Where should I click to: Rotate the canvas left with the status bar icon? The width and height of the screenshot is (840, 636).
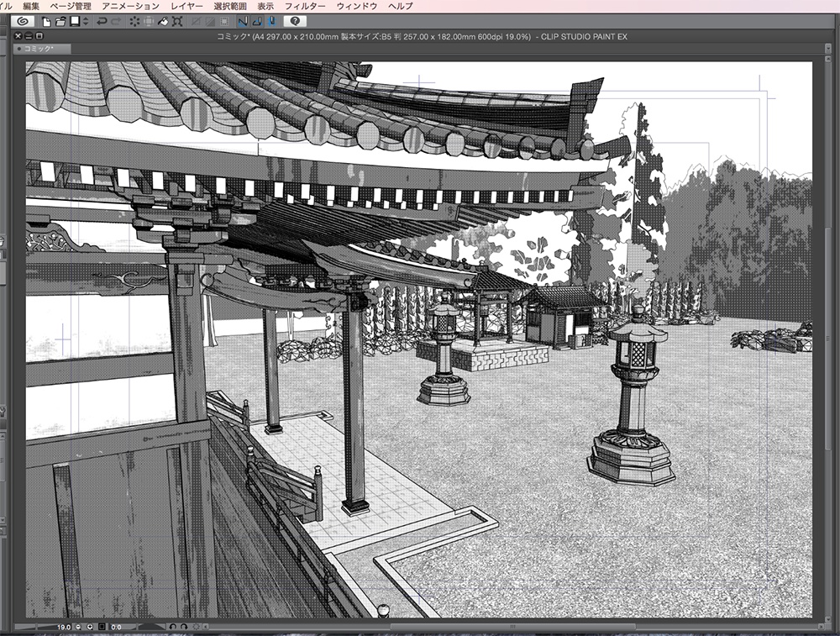coord(173,627)
